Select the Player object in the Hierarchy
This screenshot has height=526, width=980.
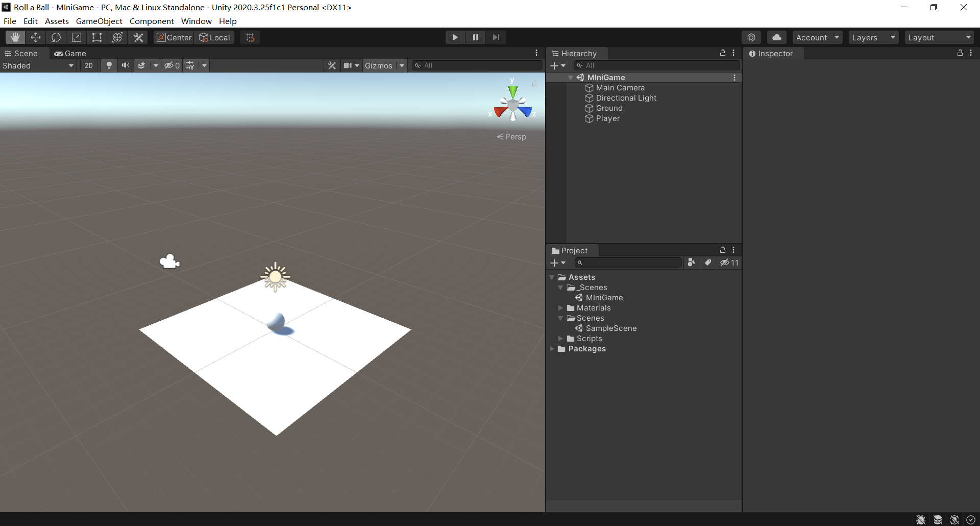click(x=607, y=118)
